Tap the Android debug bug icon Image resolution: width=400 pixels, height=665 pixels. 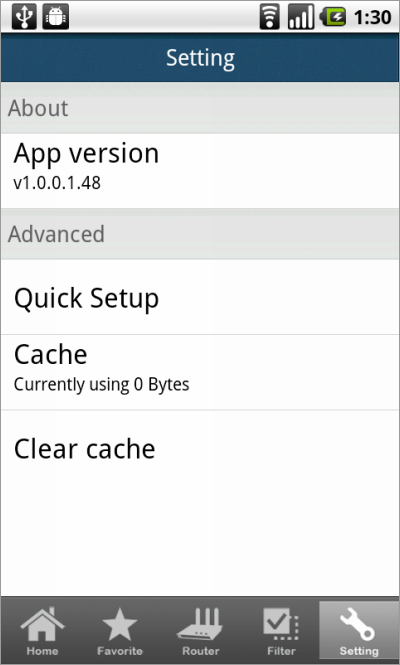pos(56,17)
